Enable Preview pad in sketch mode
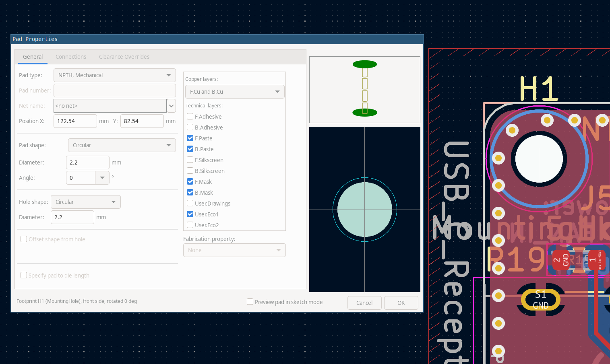 (x=250, y=301)
